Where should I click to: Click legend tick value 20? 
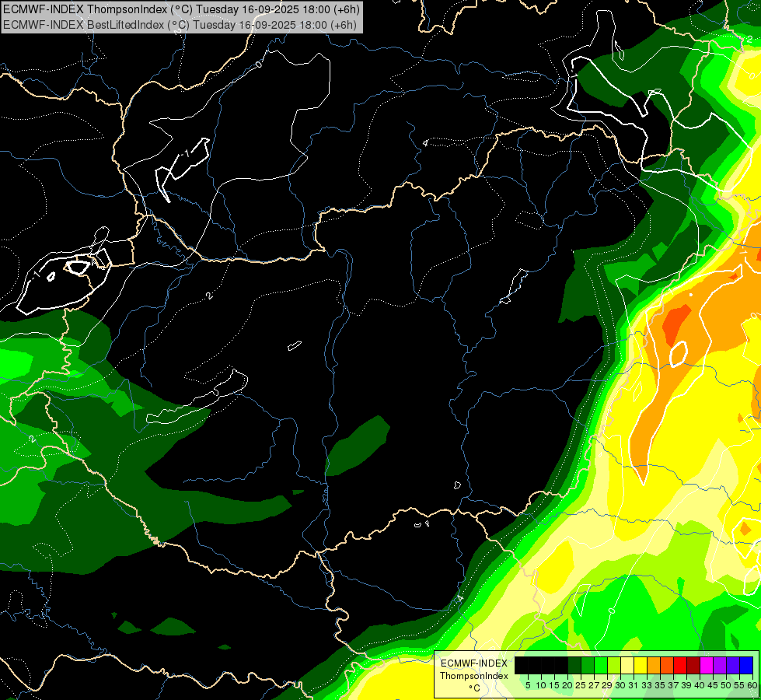coord(568,685)
